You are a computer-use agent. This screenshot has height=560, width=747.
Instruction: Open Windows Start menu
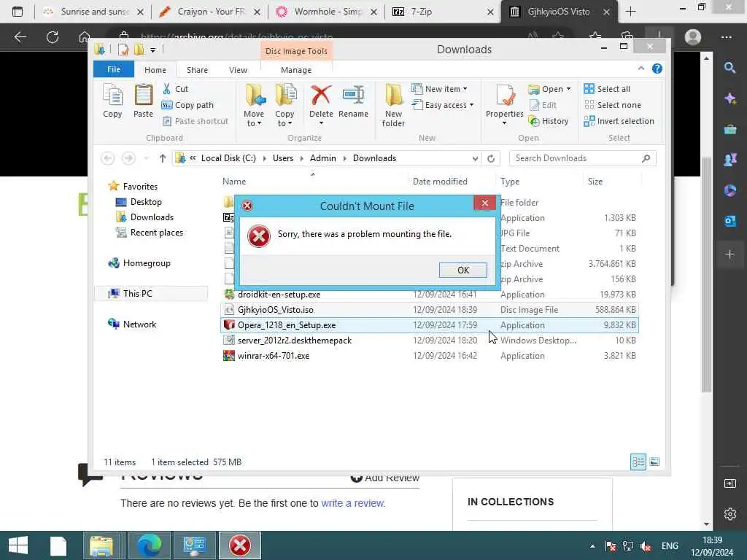(x=18, y=545)
